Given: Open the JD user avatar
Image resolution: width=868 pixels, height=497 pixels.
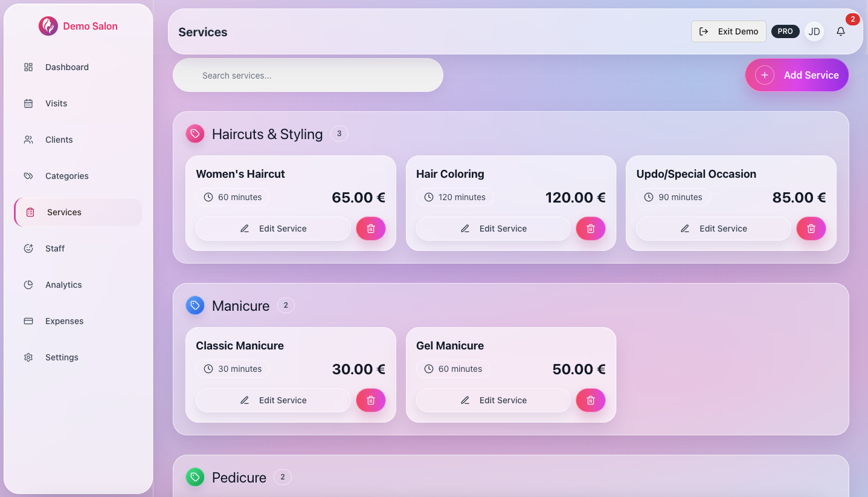Looking at the screenshot, I should point(814,31).
